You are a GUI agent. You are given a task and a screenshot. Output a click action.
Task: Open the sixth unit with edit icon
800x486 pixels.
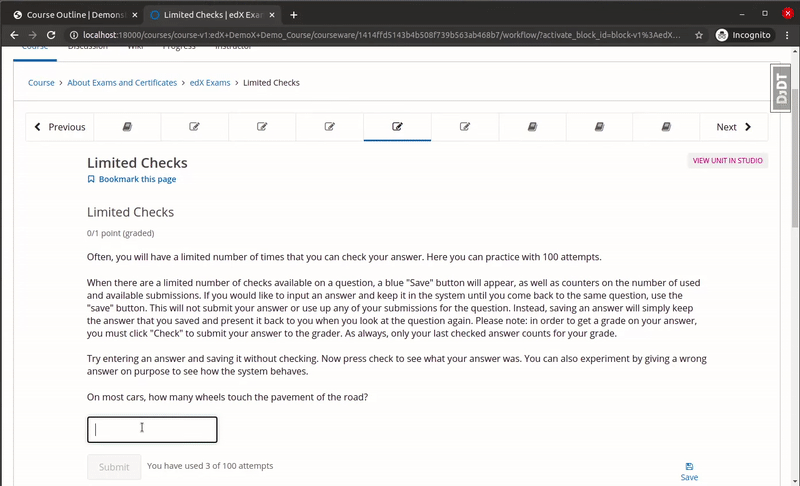click(x=464, y=126)
